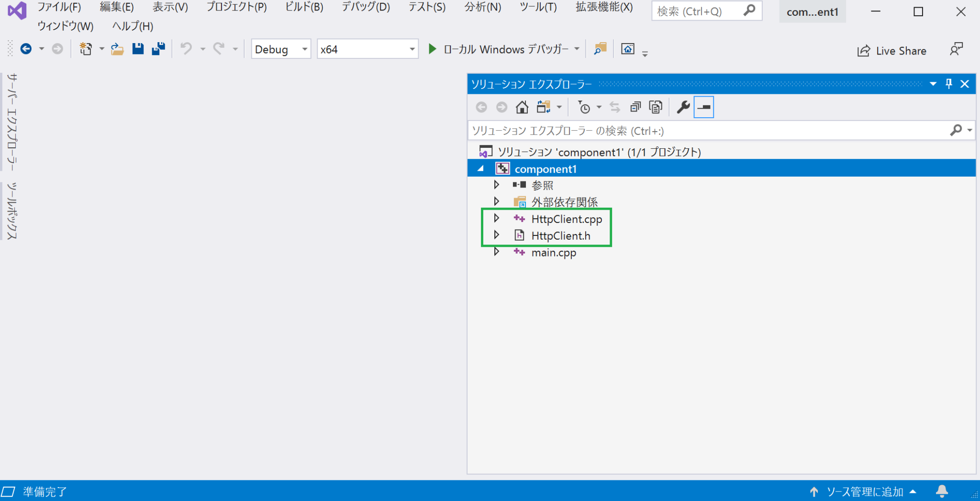
Task: Open the デバッグ menu
Action: [x=365, y=7]
